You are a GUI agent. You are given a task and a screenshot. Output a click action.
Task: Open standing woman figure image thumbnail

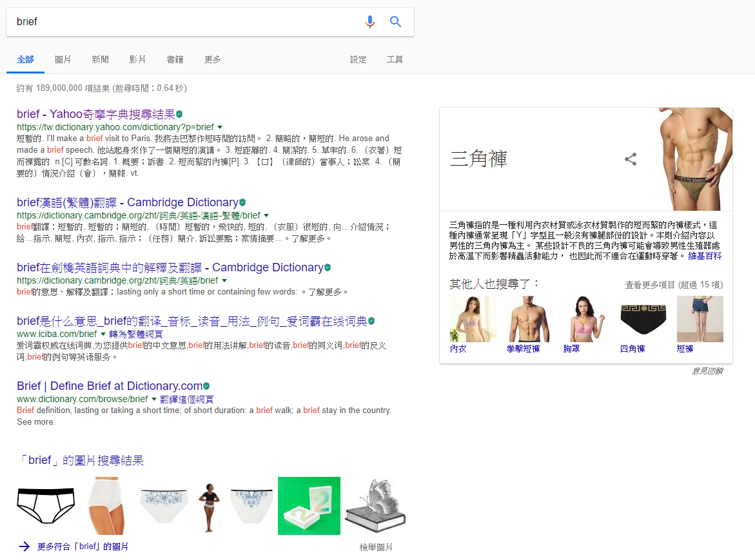209,507
